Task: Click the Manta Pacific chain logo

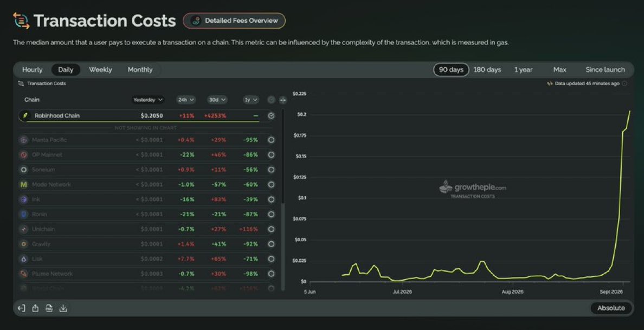Action: coord(24,140)
